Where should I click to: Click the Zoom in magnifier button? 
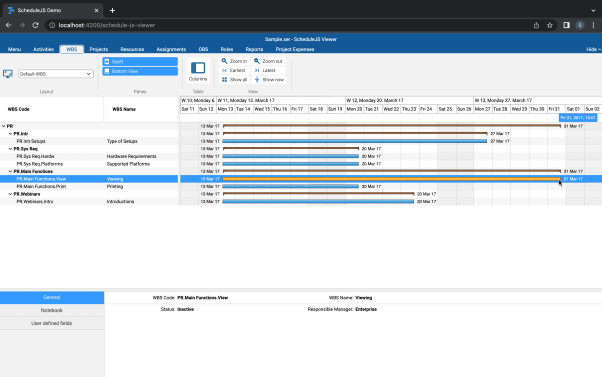[234, 61]
